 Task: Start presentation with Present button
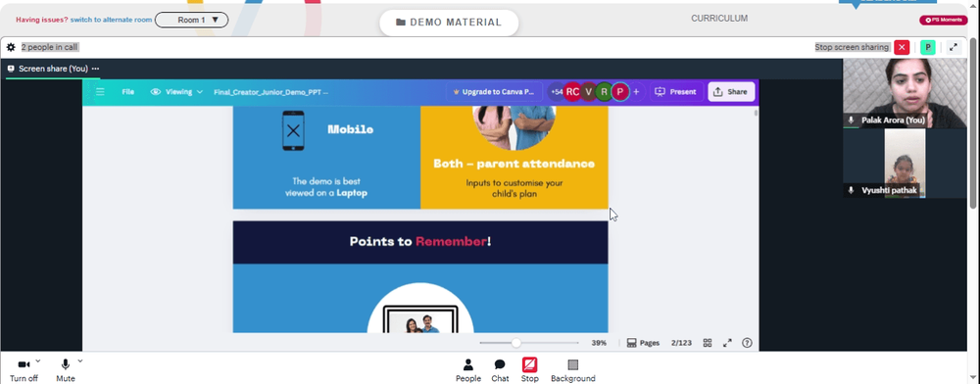(675, 92)
